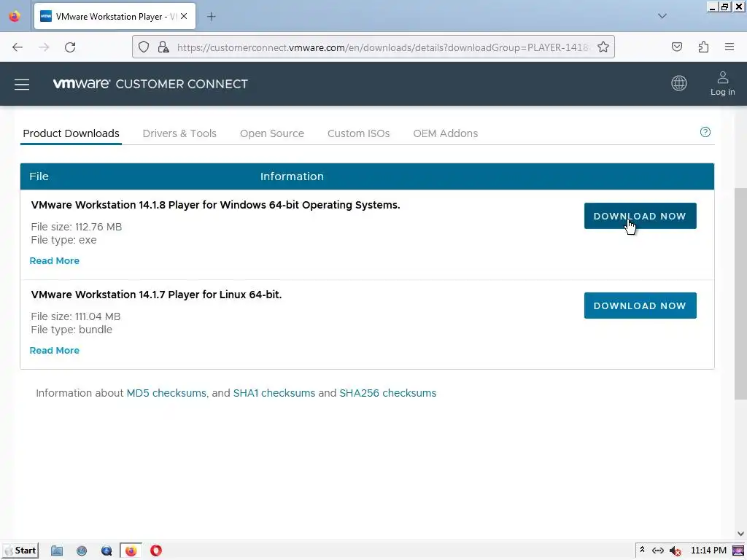Open a new browser tab
The image size is (747, 560).
coord(211,17)
